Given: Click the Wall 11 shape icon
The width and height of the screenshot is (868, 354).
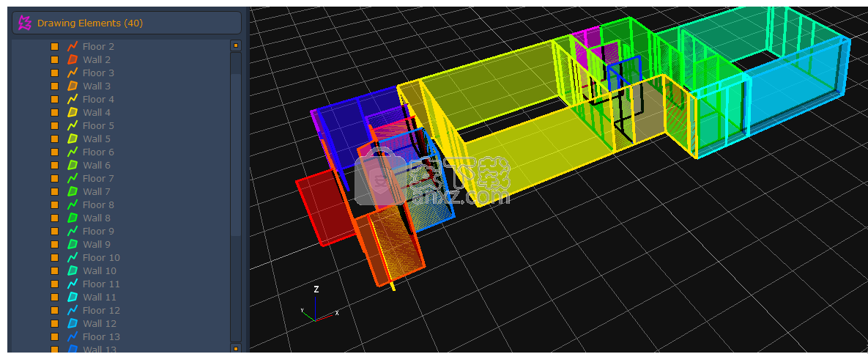Looking at the screenshot, I should point(72,297).
